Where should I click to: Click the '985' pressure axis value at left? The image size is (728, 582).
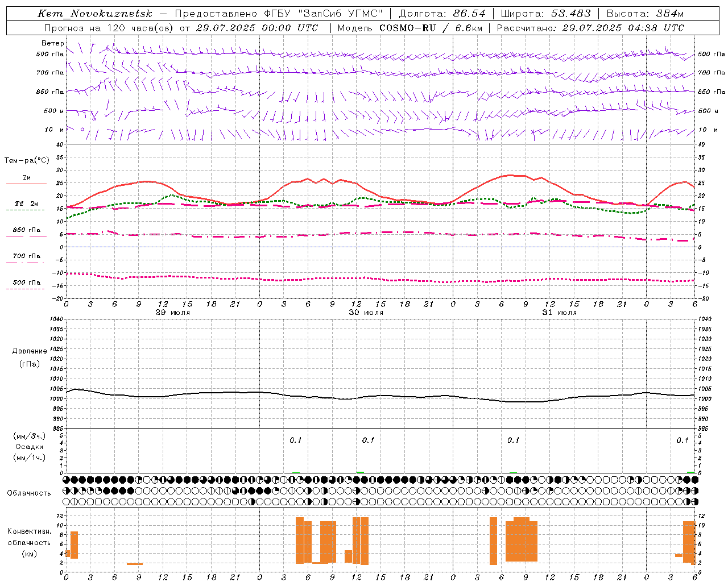pyautogui.click(x=58, y=429)
